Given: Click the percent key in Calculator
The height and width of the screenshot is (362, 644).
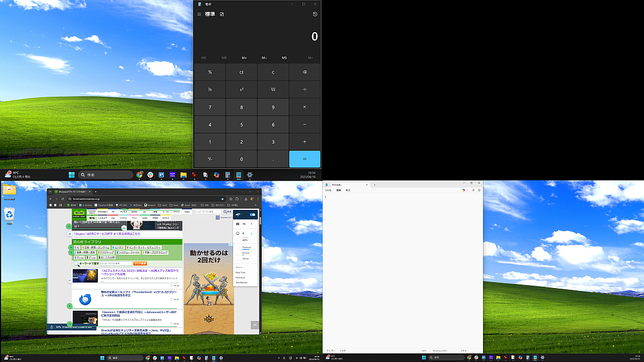Looking at the screenshot, I should point(210,72).
